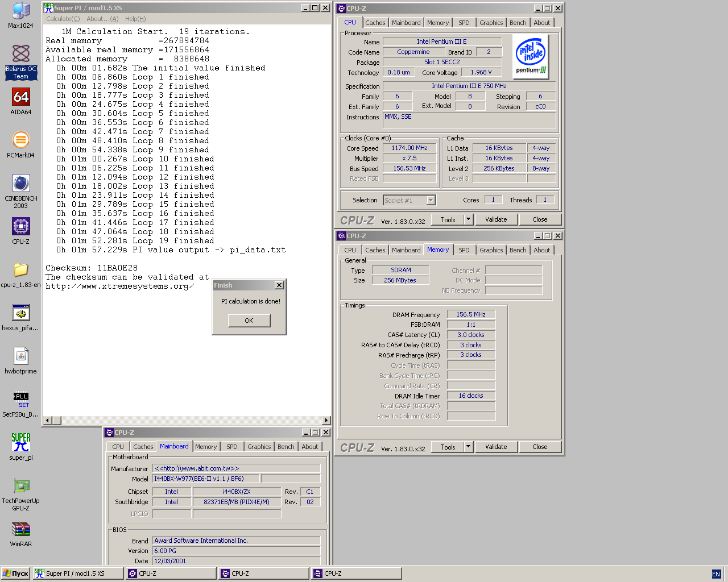The image size is (728, 582).
Task: Select Memory tab in Mainboard CPU-Z window
Action: pyautogui.click(x=206, y=447)
